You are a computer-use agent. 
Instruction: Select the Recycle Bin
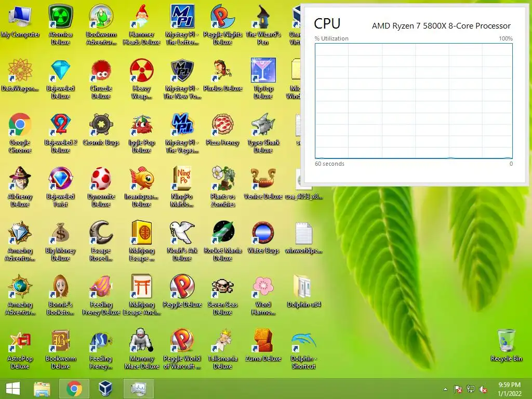(506, 341)
